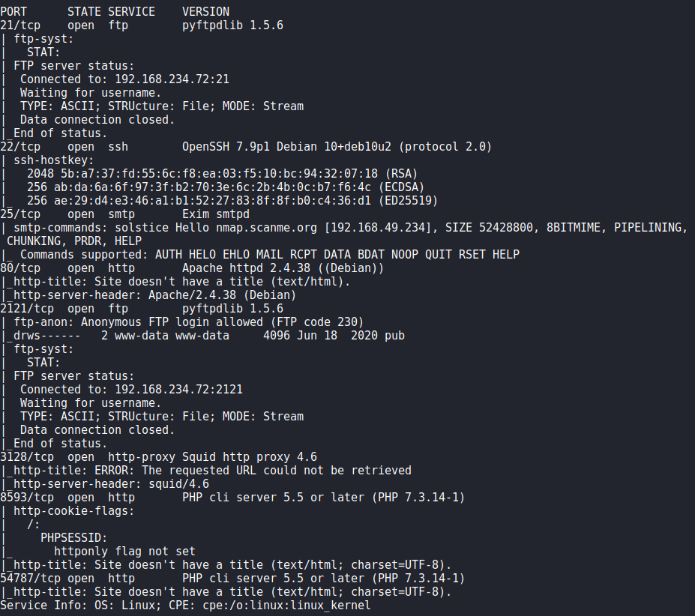Click the ED25519 hostkey fingerprint line
The height and width of the screenshot is (616, 695).
coord(232,201)
